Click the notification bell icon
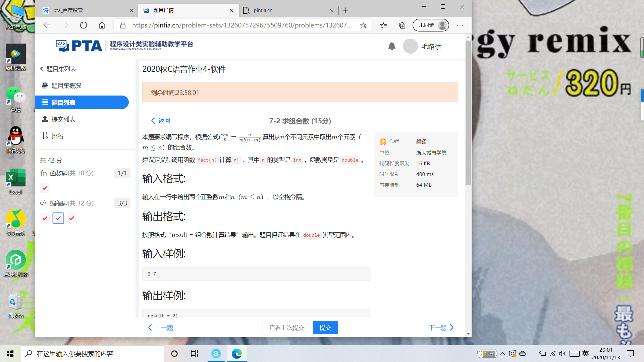The height and width of the screenshot is (362, 644). point(391,46)
